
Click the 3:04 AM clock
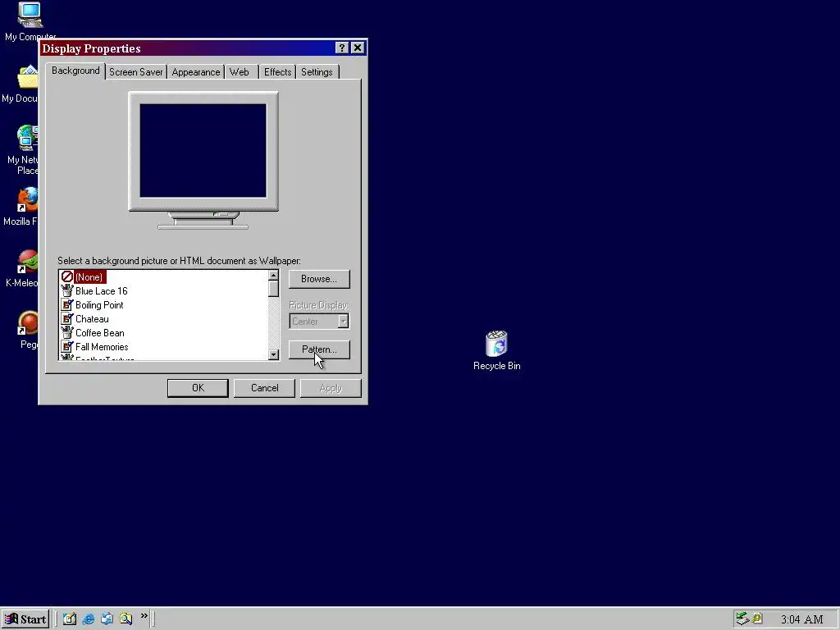pyautogui.click(x=801, y=619)
